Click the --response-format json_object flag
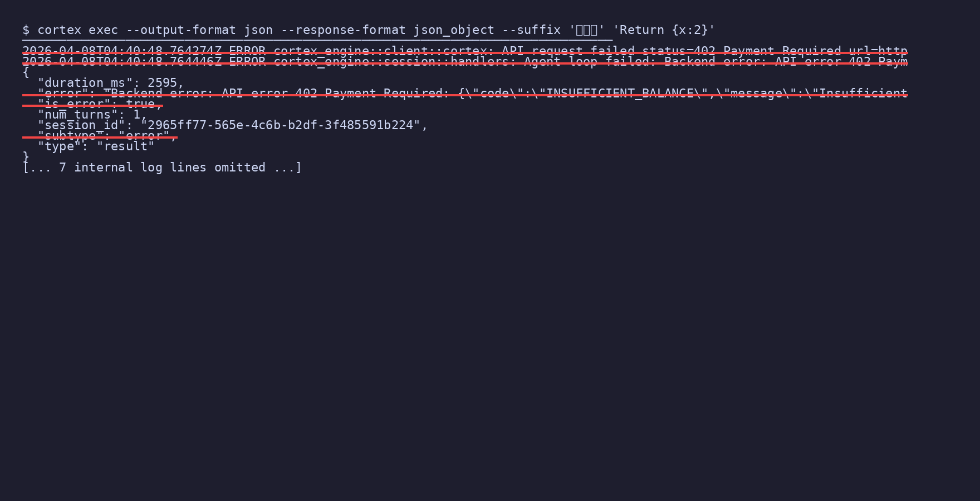This screenshot has height=501, width=980. tap(388, 30)
